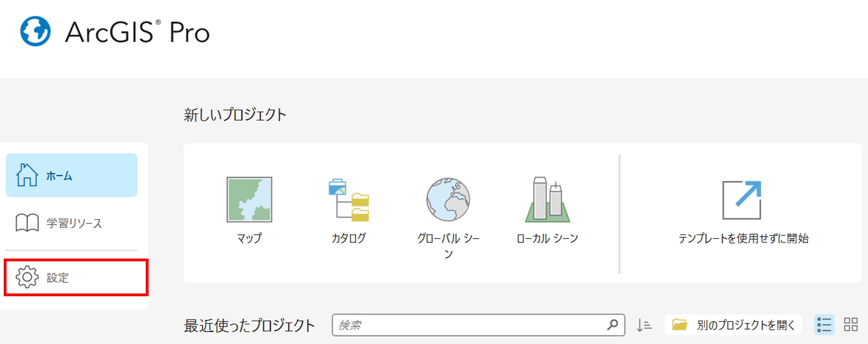Click the Map template icon
The height and width of the screenshot is (344, 868).
pos(249,199)
